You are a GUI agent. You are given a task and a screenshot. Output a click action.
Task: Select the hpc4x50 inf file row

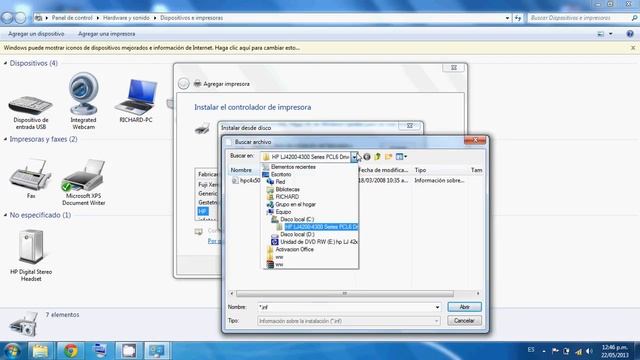point(247,180)
